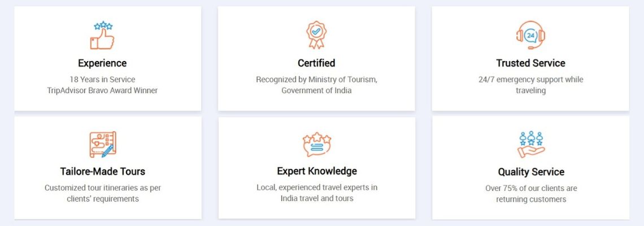Click the hand holding people icon
Screen dimensions: 644x226
click(530, 145)
